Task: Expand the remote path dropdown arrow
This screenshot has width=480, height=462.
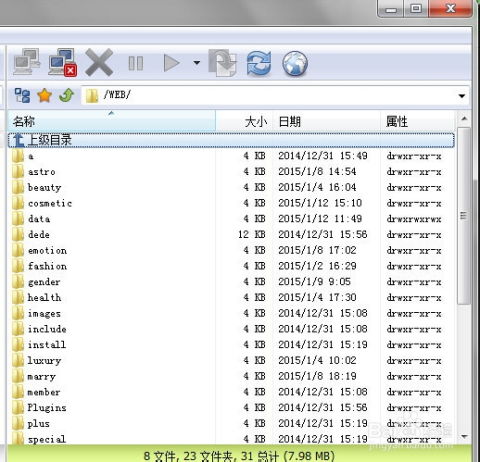Action: pos(462,96)
